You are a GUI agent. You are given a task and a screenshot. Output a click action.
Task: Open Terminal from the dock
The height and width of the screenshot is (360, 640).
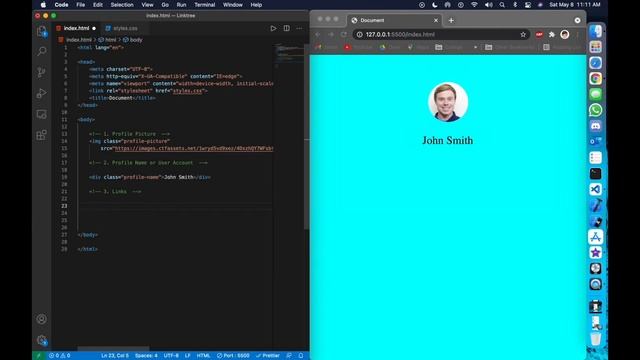[596, 173]
